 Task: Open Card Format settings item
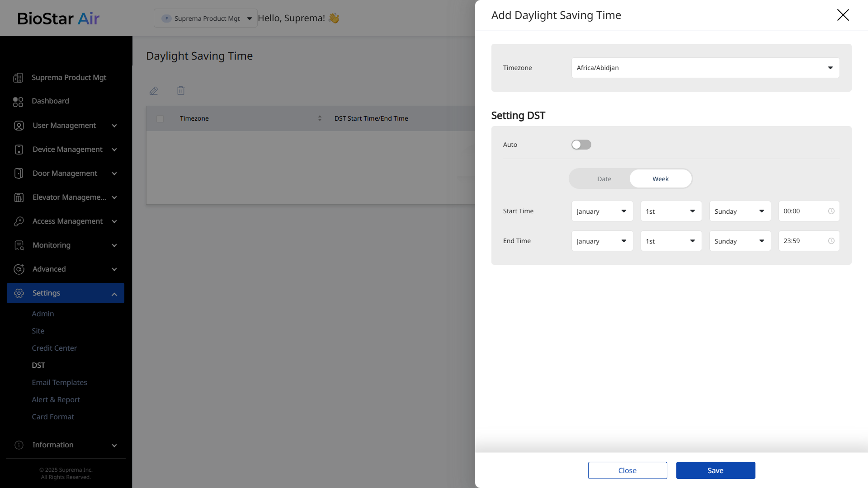click(53, 417)
